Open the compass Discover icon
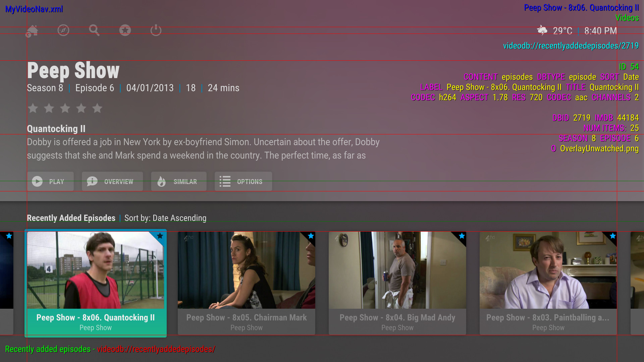 click(x=63, y=31)
